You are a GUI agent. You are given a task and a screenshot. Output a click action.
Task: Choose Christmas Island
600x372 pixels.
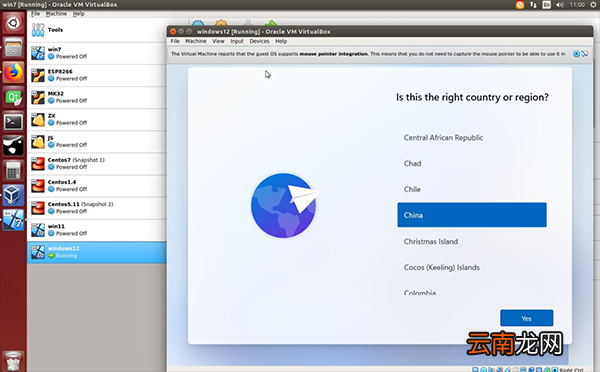point(472,241)
